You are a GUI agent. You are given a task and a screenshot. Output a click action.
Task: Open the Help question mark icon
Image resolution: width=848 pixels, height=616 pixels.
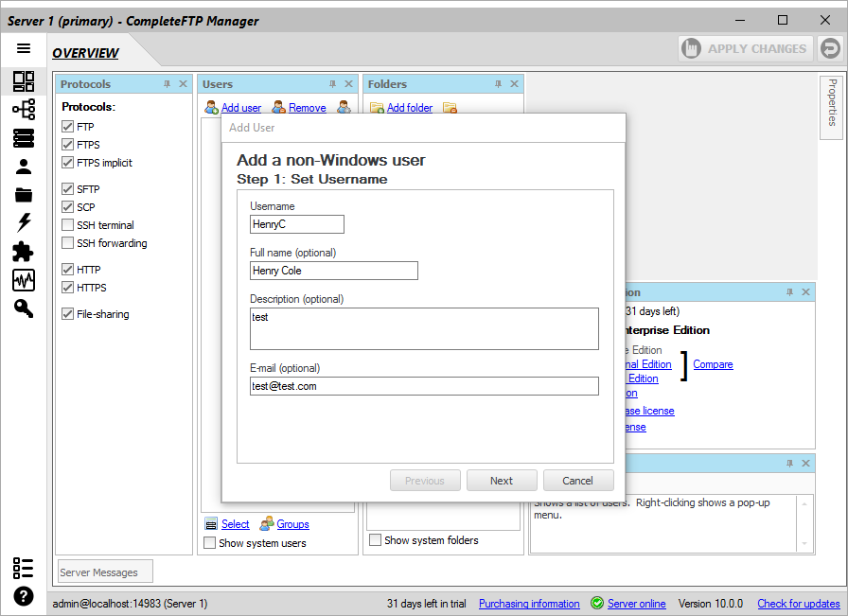[24, 596]
